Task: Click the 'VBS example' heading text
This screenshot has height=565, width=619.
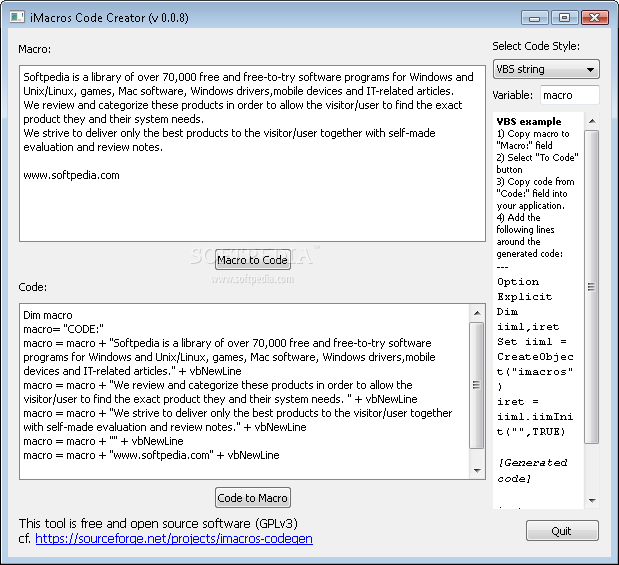Action: tap(529, 121)
